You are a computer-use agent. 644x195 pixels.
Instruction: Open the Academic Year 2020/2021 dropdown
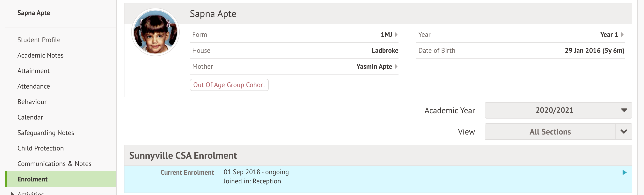[x=558, y=110]
